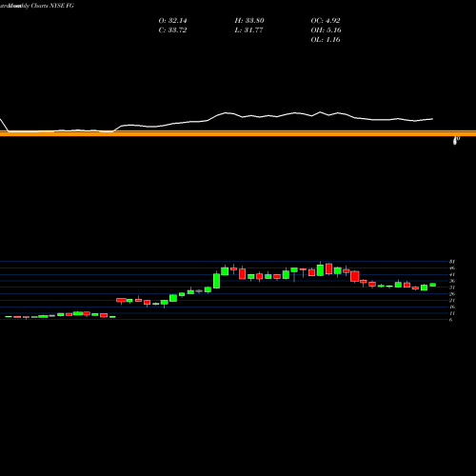Select the 'OC: 4.92' reading
This screenshot has width=476, height=476.
tap(326, 21)
